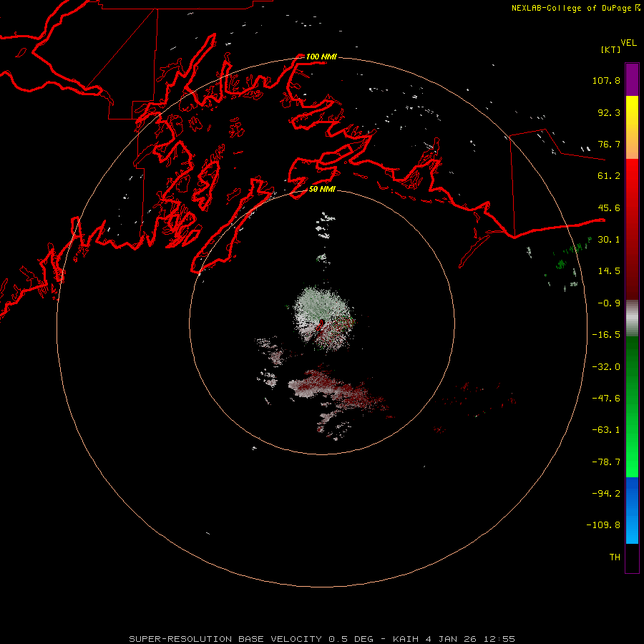Viewport: 644px width, 644px height.
Task: Click the SUPER-RESOLUTION BASE VELOCITY caption text
Action: point(225,639)
